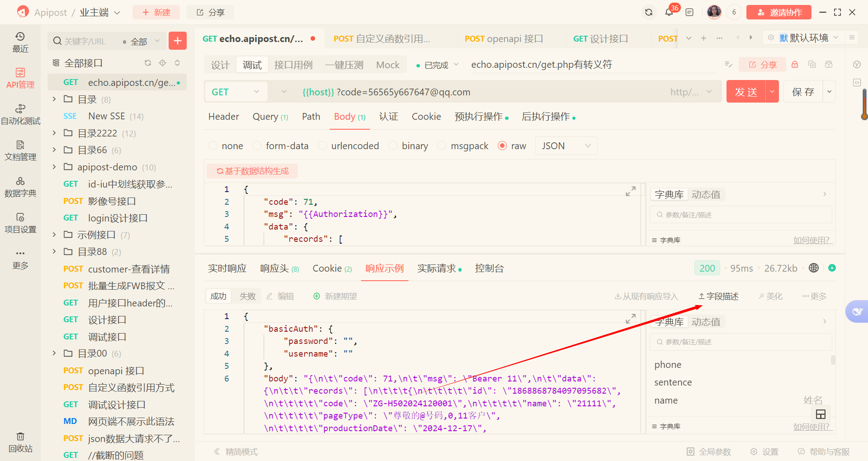Viewport: 868px width, 461px height.
Task: Open the GET method dropdown
Action: (x=236, y=92)
